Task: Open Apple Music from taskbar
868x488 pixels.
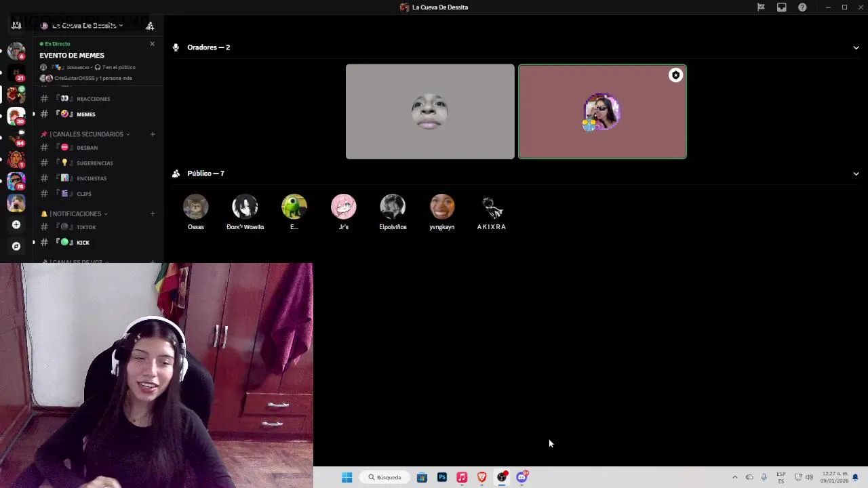Action: [x=462, y=477]
